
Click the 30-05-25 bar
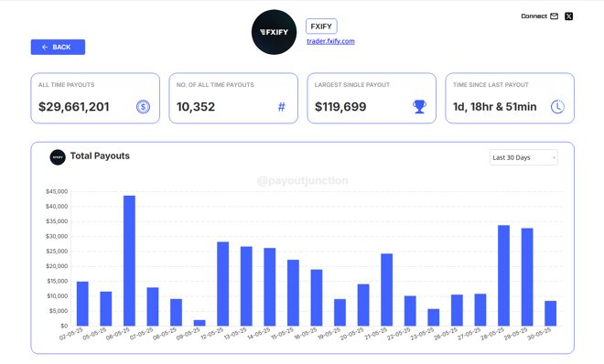[550, 314]
